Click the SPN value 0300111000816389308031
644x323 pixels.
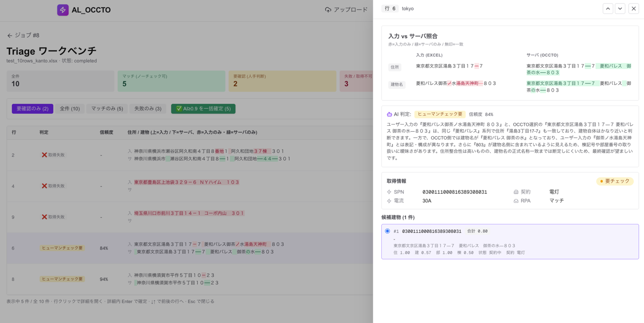coord(455,192)
